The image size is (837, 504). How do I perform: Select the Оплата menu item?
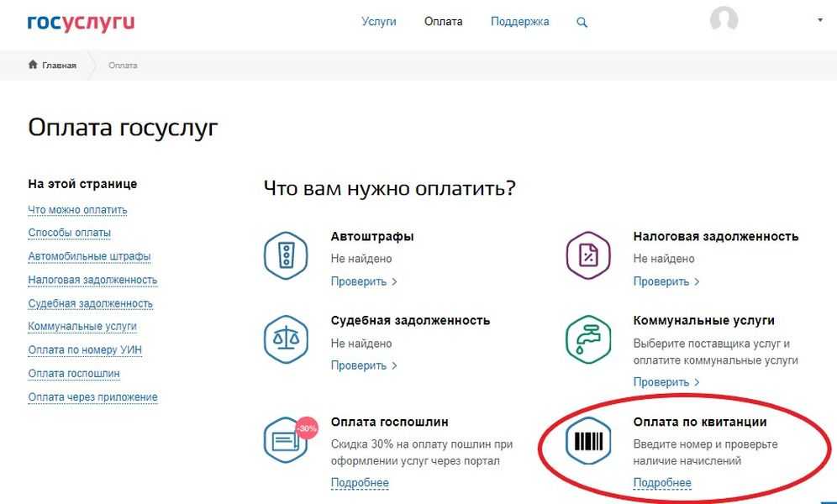pos(443,22)
